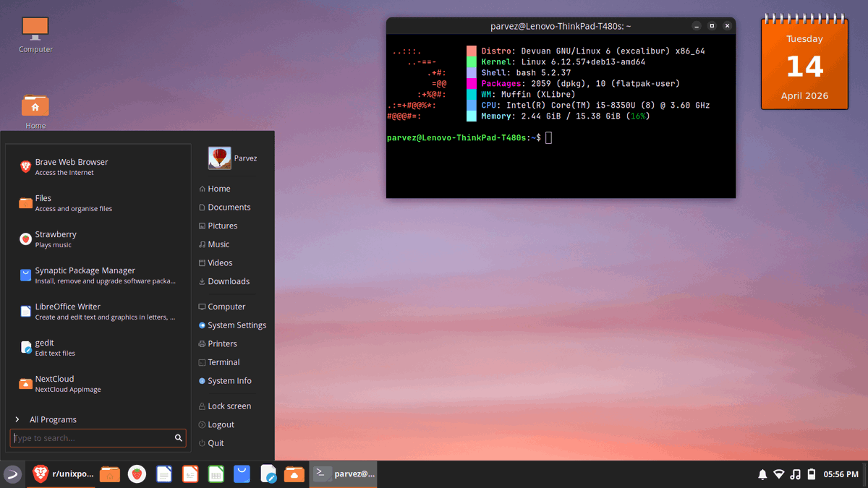Image resolution: width=868 pixels, height=488 pixels.
Task: Minimize the terminal window
Action: tap(697, 26)
